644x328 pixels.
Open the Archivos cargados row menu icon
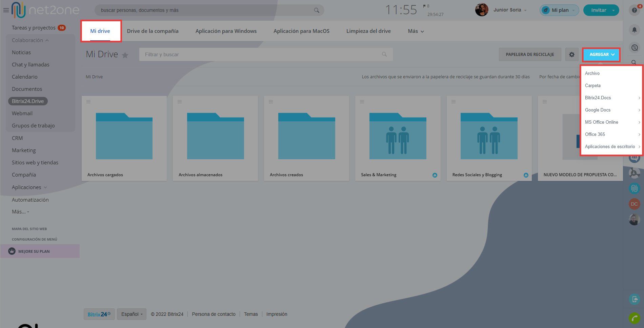(x=88, y=102)
